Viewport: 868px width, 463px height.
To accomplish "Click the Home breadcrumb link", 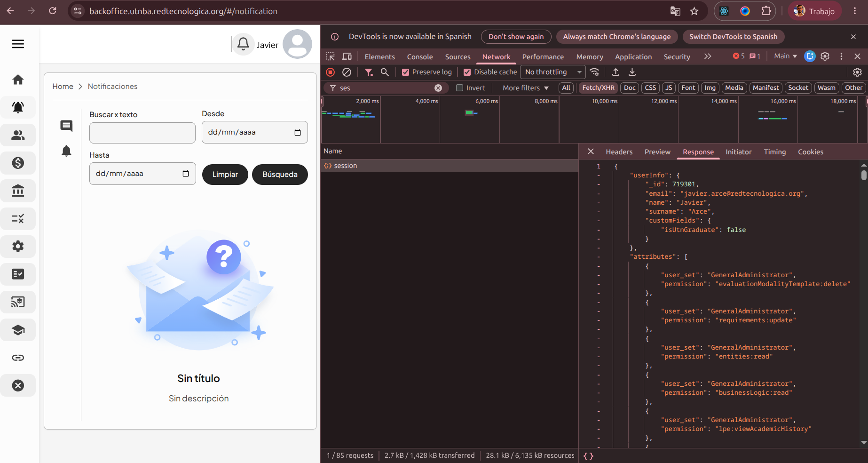I will tap(63, 87).
